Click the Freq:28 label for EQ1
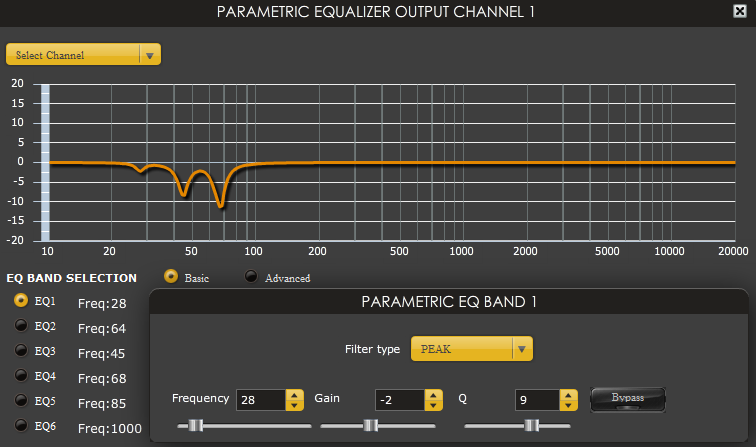756x447 pixels. point(102,303)
